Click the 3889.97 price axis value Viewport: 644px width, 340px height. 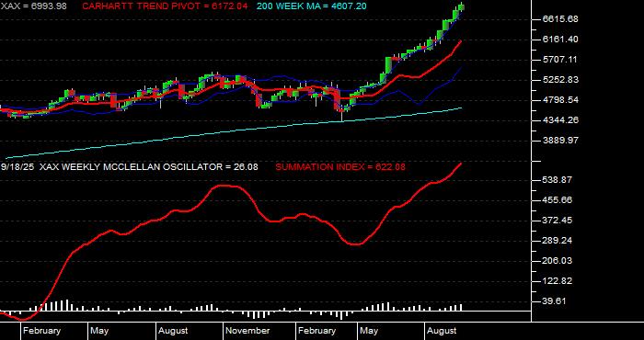pyautogui.click(x=560, y=141)
